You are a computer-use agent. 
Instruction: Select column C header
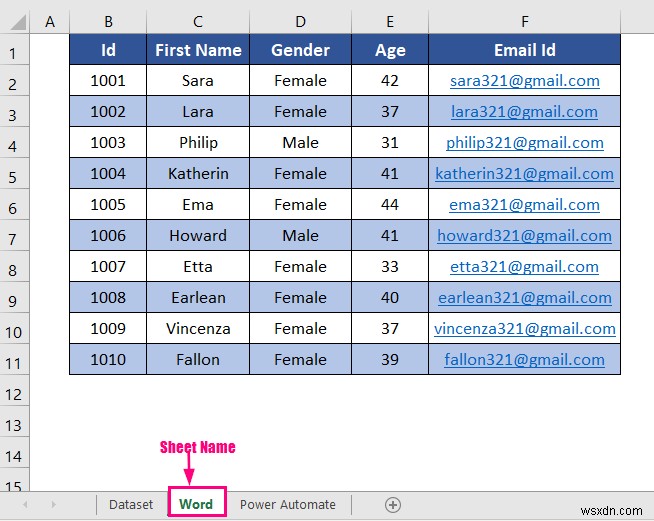pyautogui.click(x=198, y=22)
